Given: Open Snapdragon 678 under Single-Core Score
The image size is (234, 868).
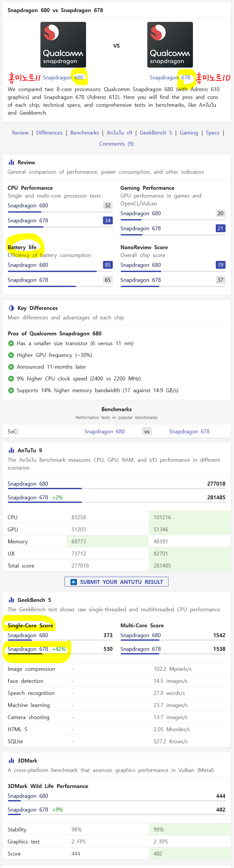Looking at the screenshot, I should (x=28, y=649).
